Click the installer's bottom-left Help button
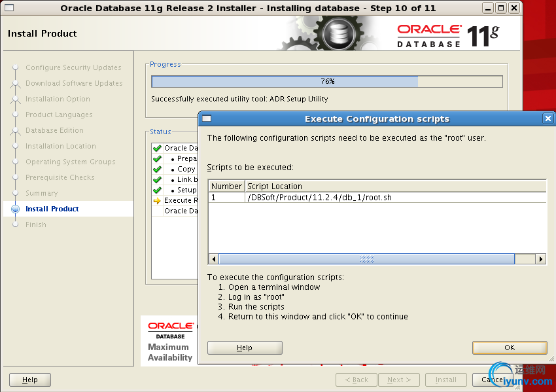Viewport: 556px width, 392px height. click(30, 380)
